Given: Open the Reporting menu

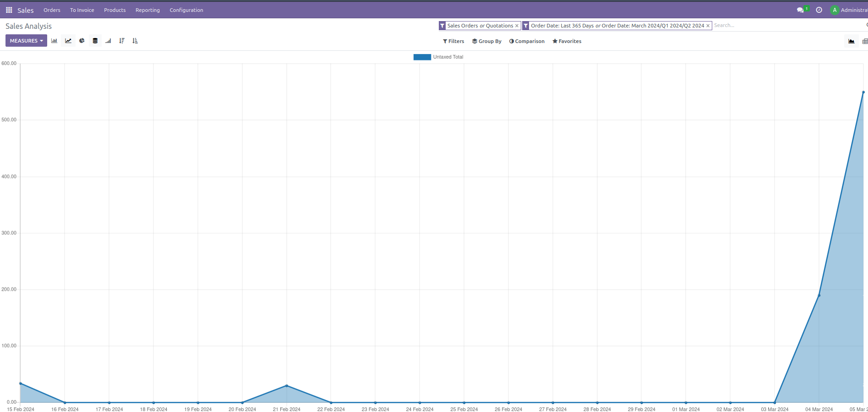Looking at the screenshot, I should (147, 10).
